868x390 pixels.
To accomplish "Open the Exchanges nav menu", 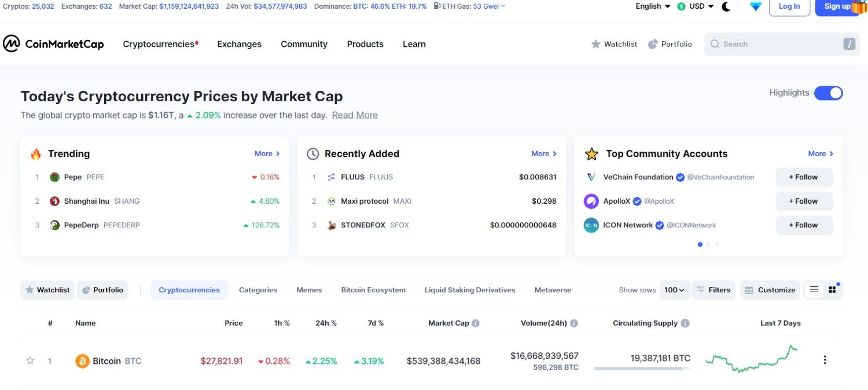I will pos(239,44).
